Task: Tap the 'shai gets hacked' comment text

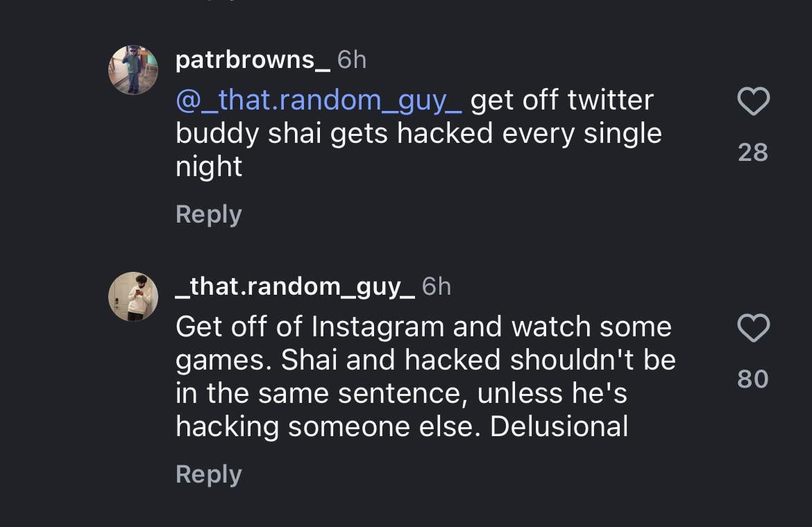Action: 416,132
